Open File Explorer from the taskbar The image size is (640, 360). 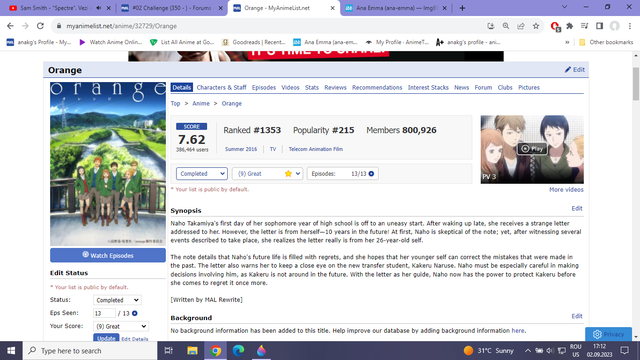(x=192, y=351)
